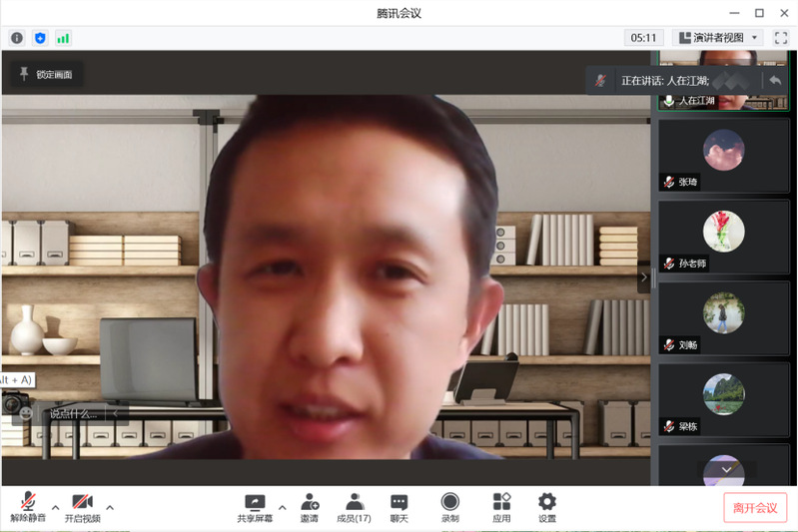Open meeting info icon in top-left

point(17,38)
